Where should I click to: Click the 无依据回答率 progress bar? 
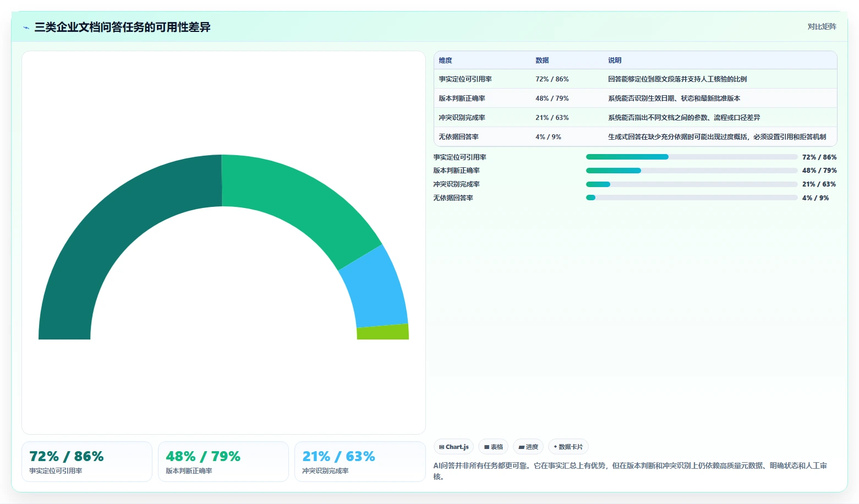click(692, 198)
